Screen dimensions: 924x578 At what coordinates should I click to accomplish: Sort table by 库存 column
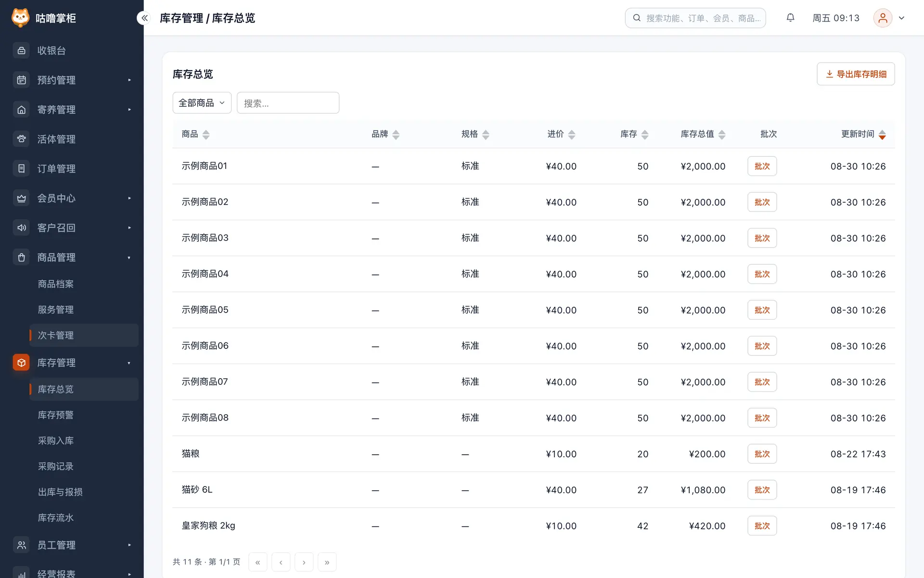point(645,134)
